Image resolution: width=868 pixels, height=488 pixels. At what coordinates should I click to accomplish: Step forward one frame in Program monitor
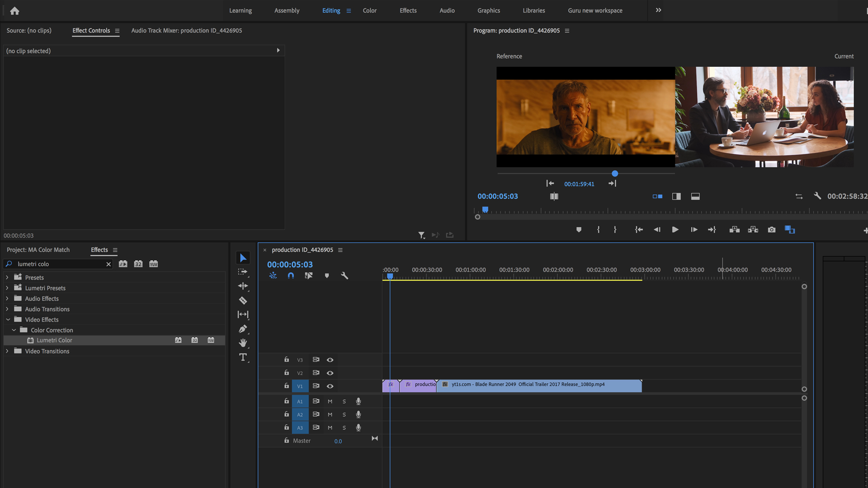pos(694,230)
